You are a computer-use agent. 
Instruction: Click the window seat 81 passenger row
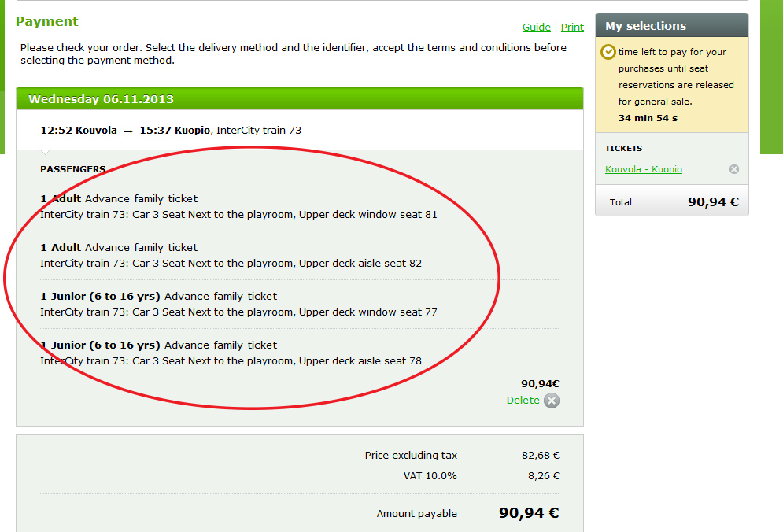[x=300, y=206]
